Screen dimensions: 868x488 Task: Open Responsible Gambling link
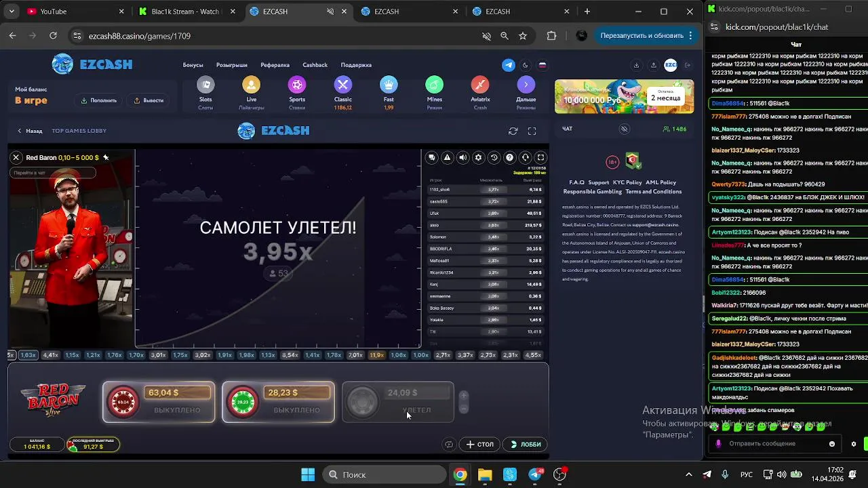coord(592,192)
